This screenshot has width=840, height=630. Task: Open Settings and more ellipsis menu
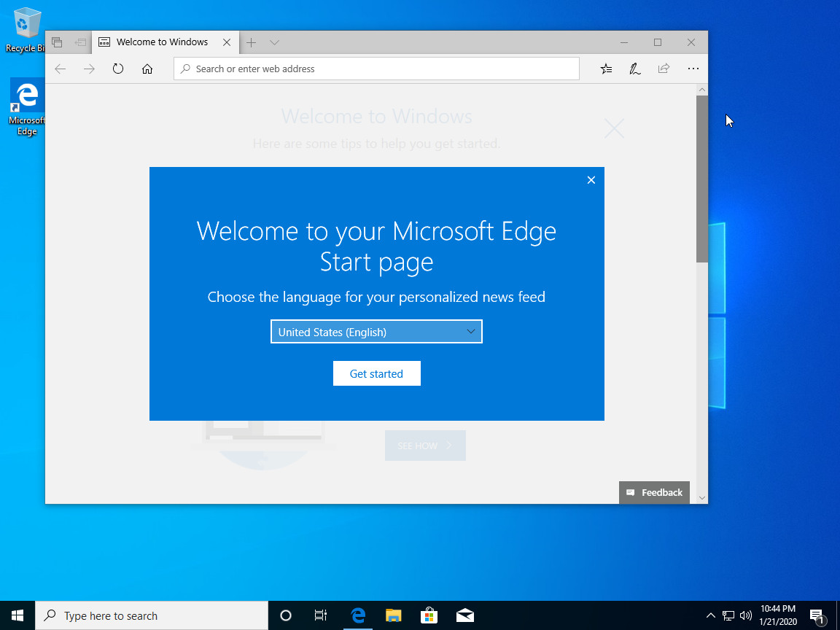693,69
